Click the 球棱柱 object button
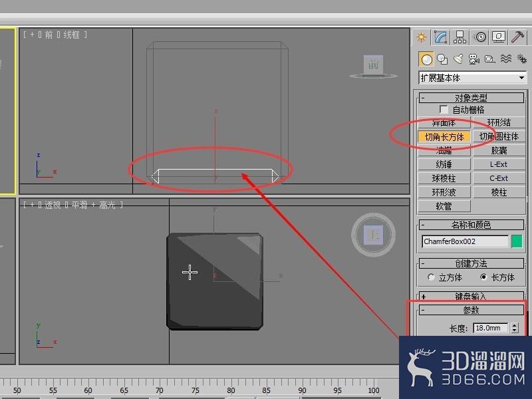Image resolution: width=532 pixels, height=399 pixels. pos(444,178)
